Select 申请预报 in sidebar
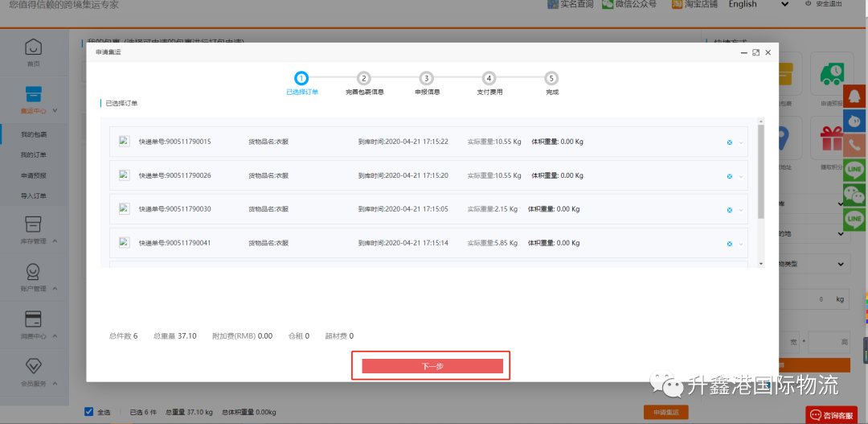868x424 pixels. click(34, 175)
